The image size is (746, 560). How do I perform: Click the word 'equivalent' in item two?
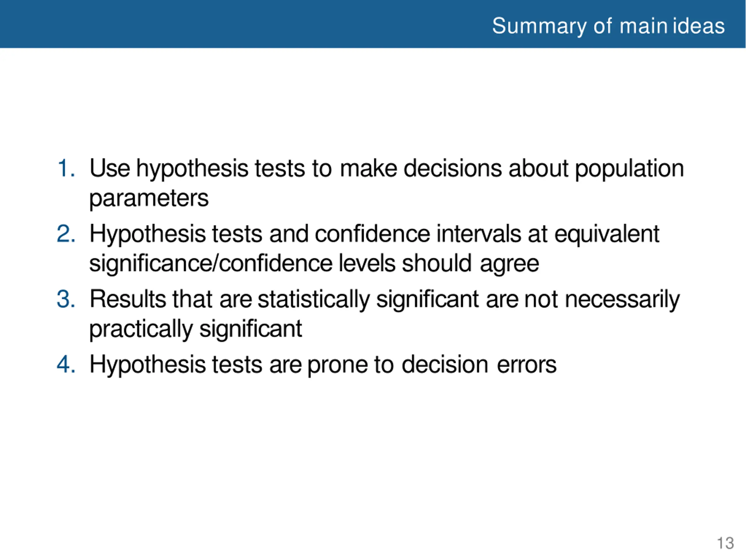607,235
